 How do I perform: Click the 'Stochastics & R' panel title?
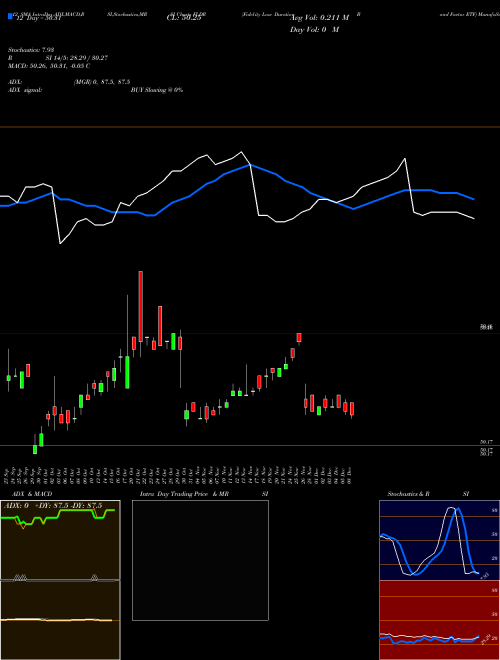[x=408, y=494]
